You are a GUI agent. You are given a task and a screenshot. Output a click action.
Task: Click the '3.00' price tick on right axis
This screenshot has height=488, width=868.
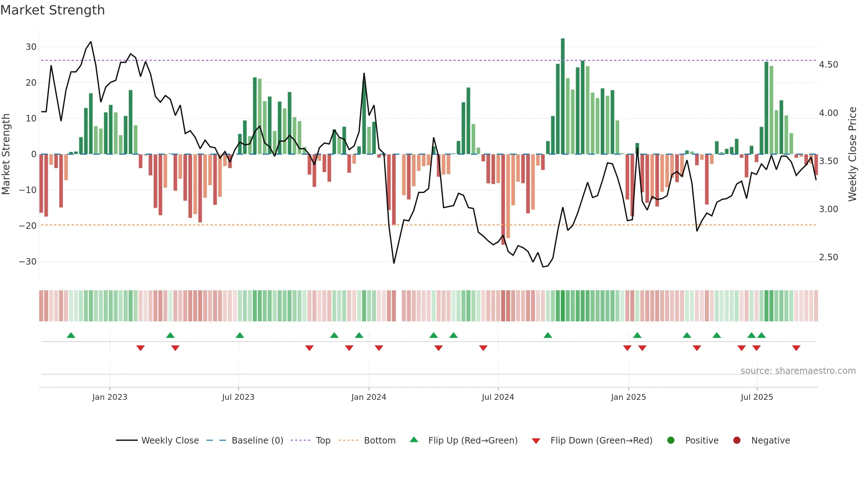click(829, 209)
